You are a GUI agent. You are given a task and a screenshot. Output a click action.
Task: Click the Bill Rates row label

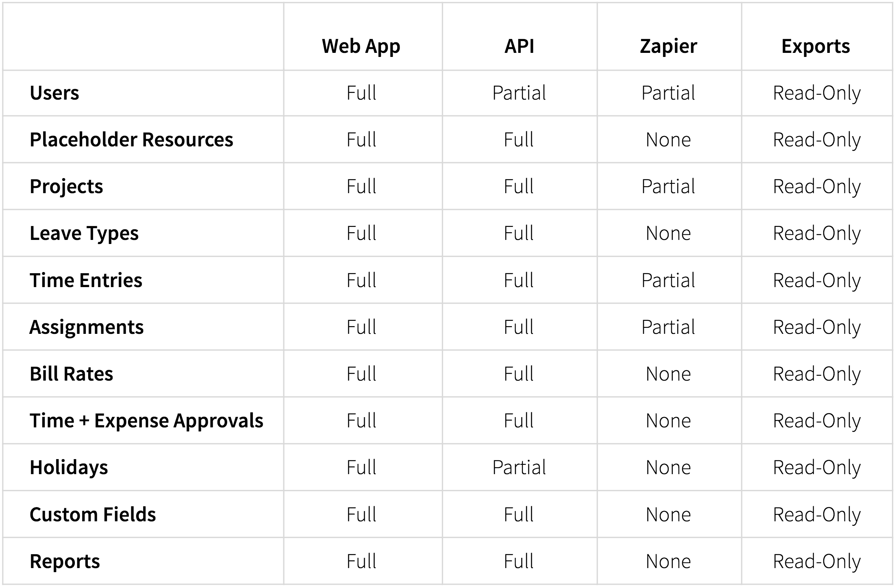71,374
